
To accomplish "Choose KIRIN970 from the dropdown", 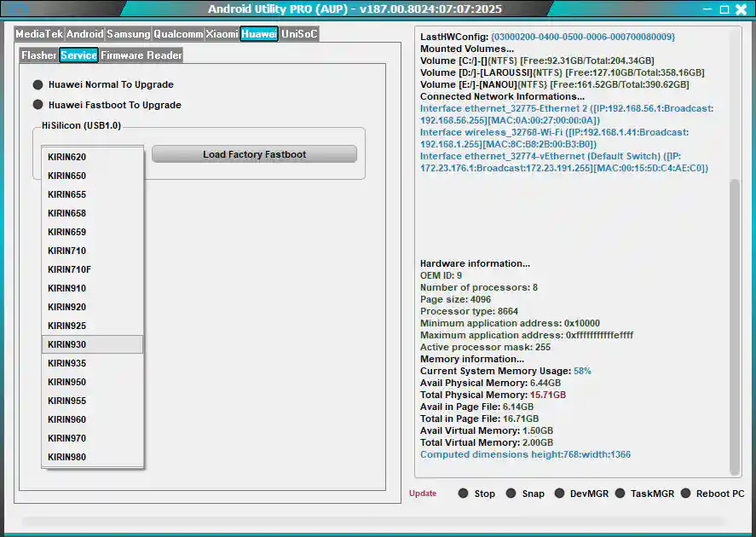I will [x=93, y=439].
